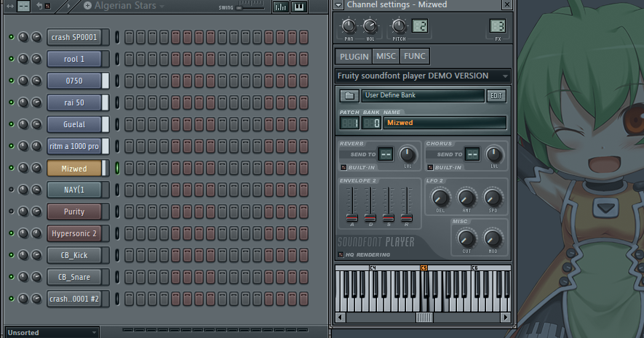Click the Reverb LVL knob
The width and height of the screenshot is (644, 338).
408,155
